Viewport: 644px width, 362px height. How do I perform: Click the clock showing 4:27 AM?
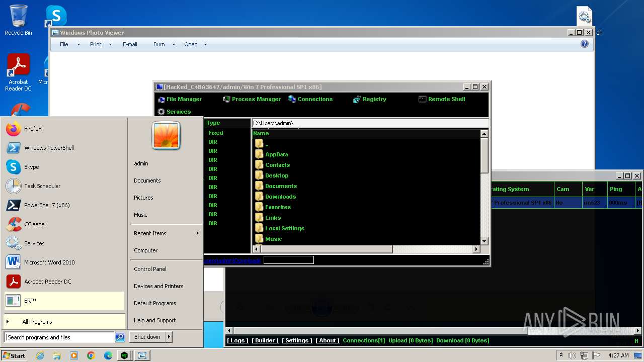(618, 355)
